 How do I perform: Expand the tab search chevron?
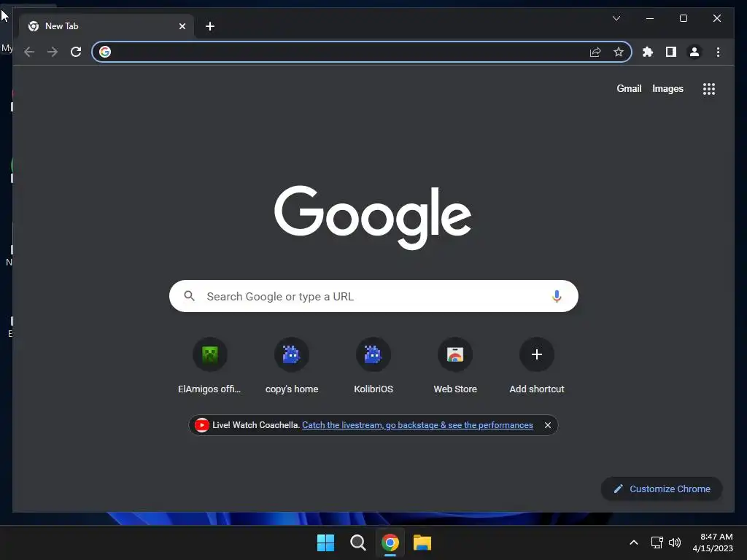coord(616,18)
